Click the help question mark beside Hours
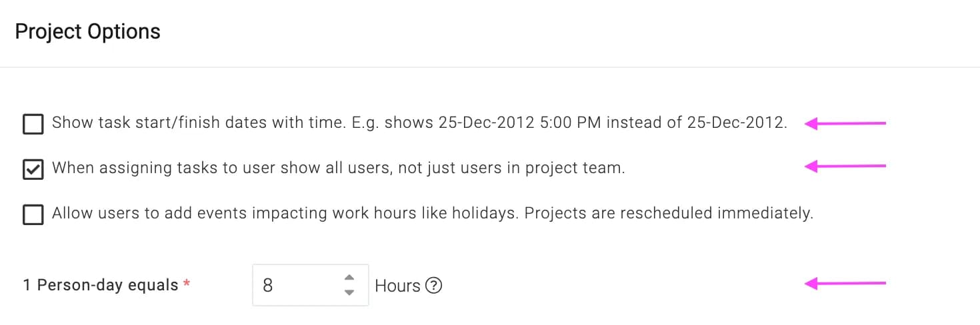 (x=433, y=286)
